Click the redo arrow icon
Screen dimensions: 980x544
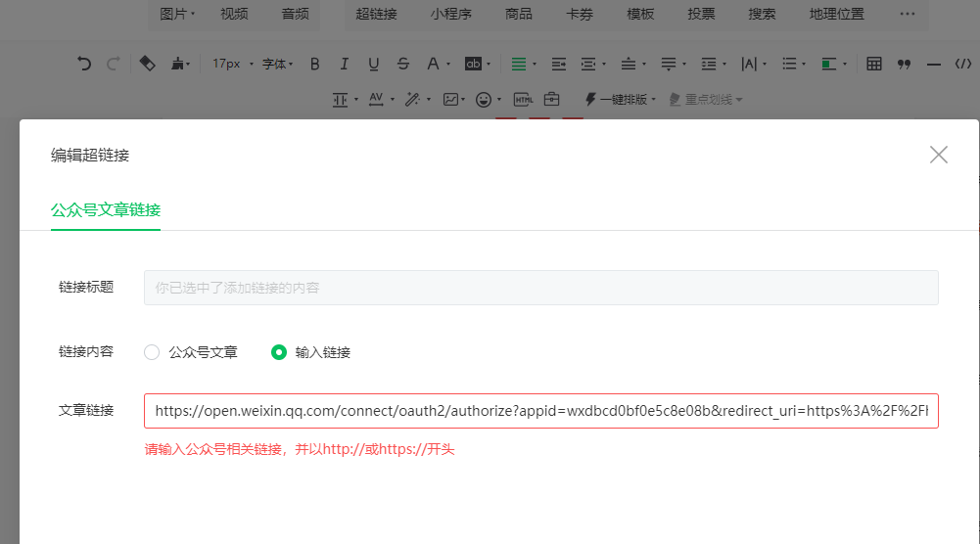pyautogui.click(x=114, y=64)
